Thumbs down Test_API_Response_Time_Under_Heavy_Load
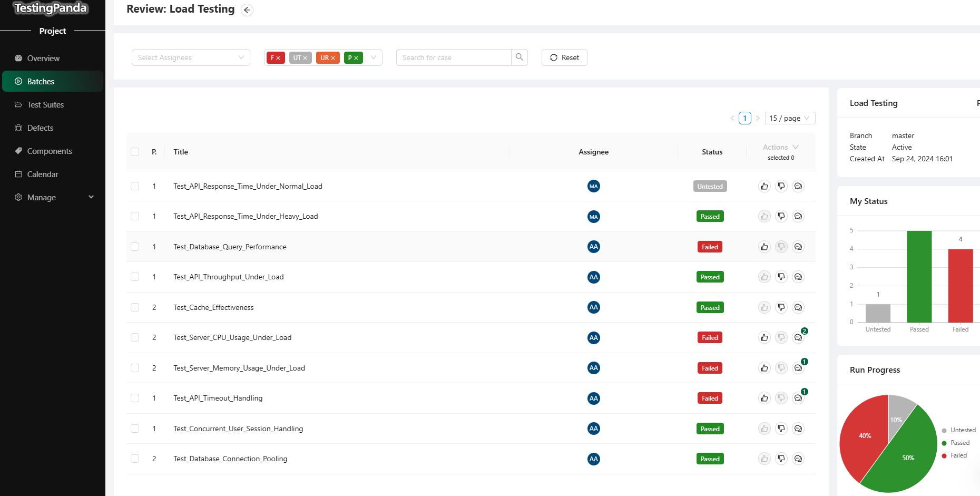 click(x=781, y=216)
